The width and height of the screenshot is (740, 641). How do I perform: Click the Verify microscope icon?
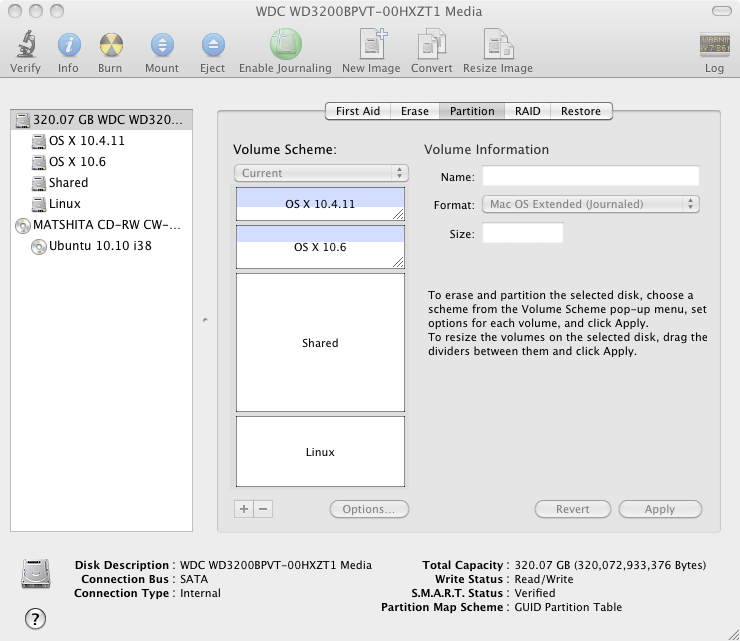(x=26, y=44)
